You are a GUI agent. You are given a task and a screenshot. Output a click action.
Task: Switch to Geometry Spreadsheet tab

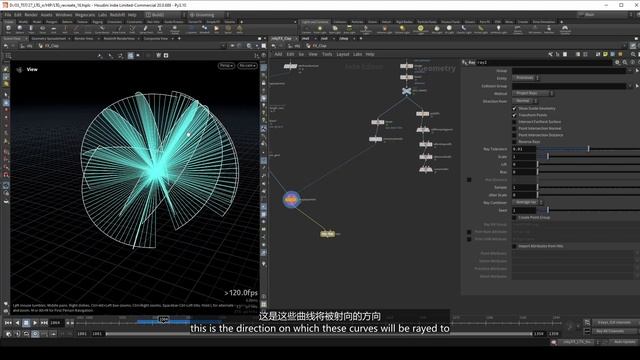click(49, 38)
